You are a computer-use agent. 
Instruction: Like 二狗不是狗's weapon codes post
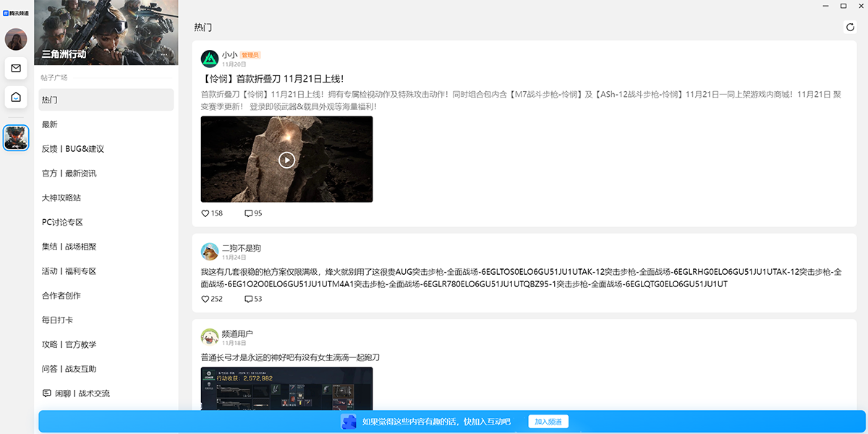(x=205, y=298)
